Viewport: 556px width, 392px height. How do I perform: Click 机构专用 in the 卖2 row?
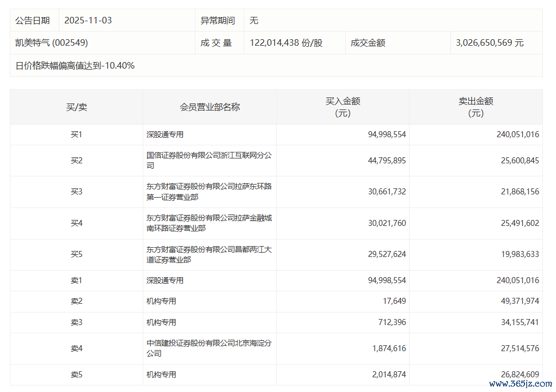161,301
